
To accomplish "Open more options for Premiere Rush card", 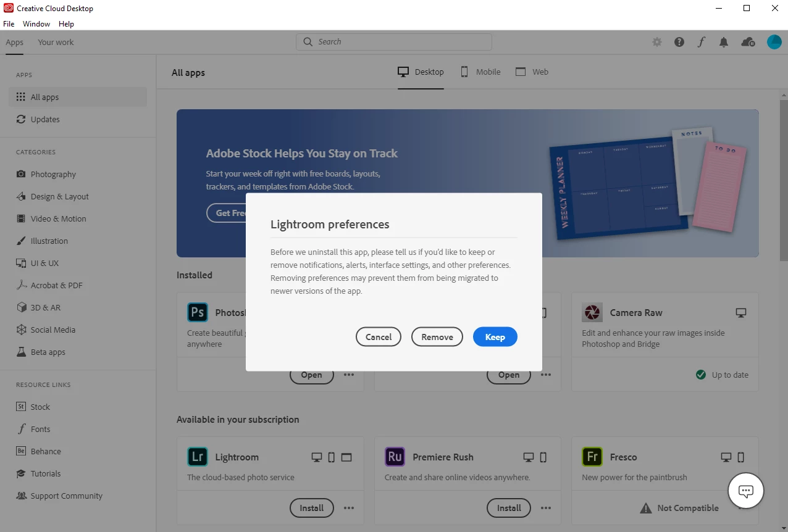I will pyautogui.click(x=546, y=508).
